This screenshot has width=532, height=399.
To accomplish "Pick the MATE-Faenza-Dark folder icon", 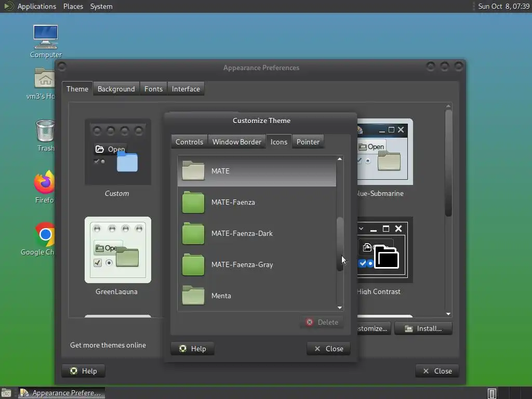I will tap(193, 233).
